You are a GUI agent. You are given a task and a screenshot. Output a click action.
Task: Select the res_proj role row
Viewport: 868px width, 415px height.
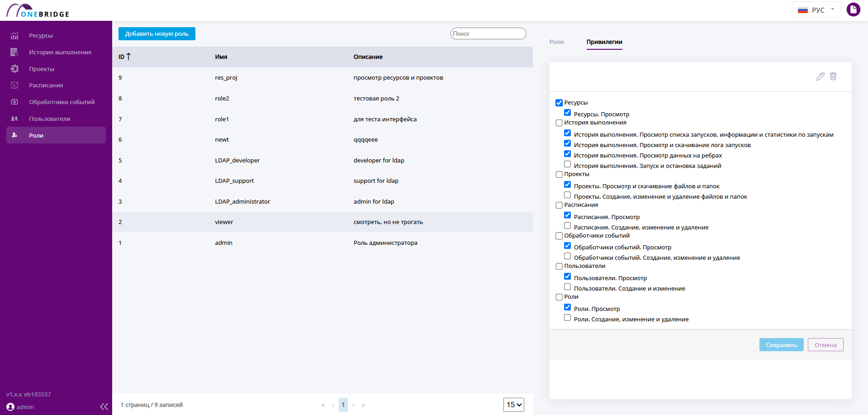[x=323, y=78]
